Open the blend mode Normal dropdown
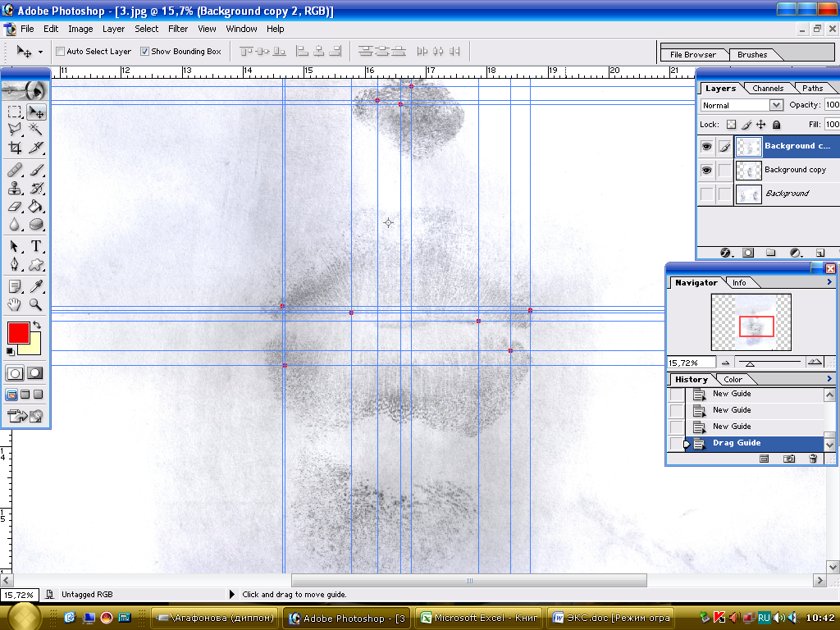The width and height of the screenshot is (840, 630). tap(776, 105)
